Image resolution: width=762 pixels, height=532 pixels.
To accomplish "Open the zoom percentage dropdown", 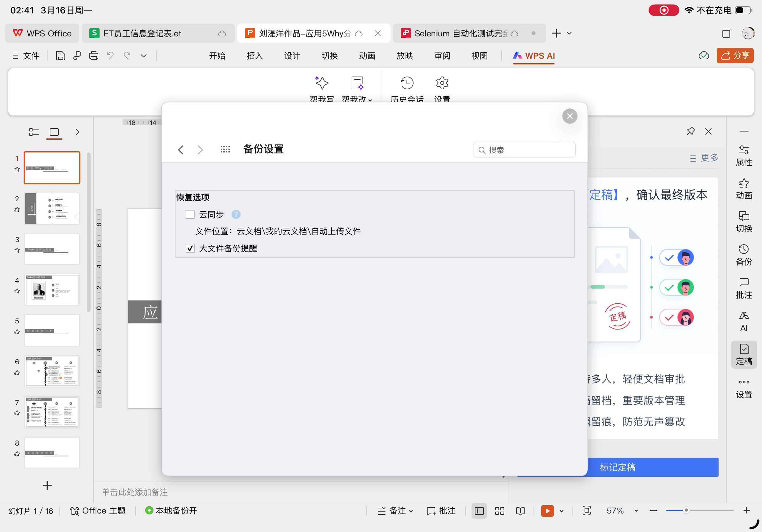I will click(636, 511).
